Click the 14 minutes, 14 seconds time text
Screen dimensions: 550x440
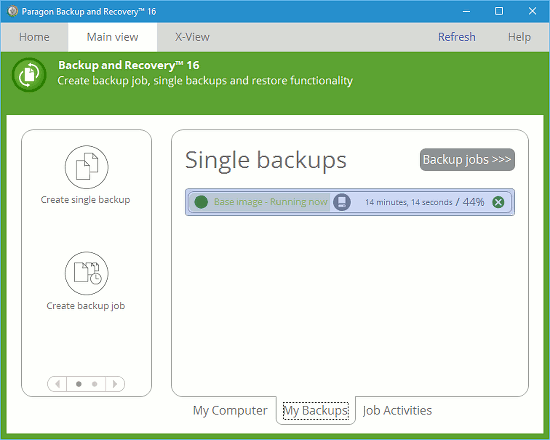[409, 202]
